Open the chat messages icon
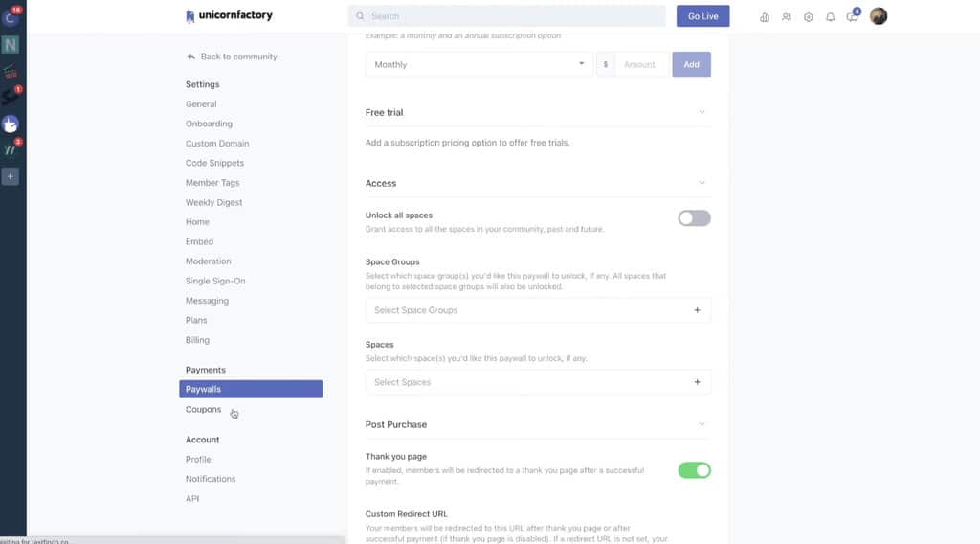 click(x=852, y=16)
